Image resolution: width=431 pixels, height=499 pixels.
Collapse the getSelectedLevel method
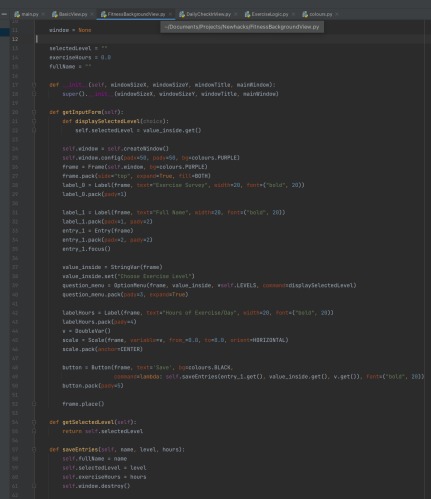pos(34,422)
